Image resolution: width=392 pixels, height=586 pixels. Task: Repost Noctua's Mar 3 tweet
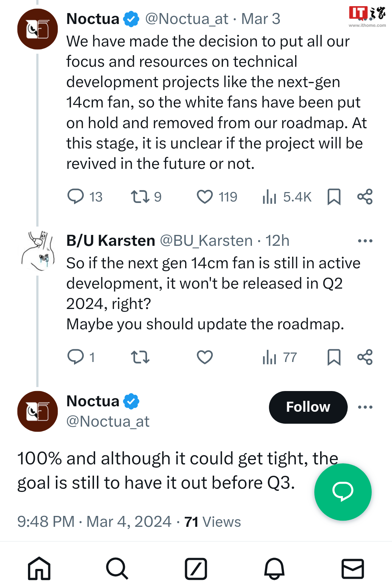tap(140, 196)
